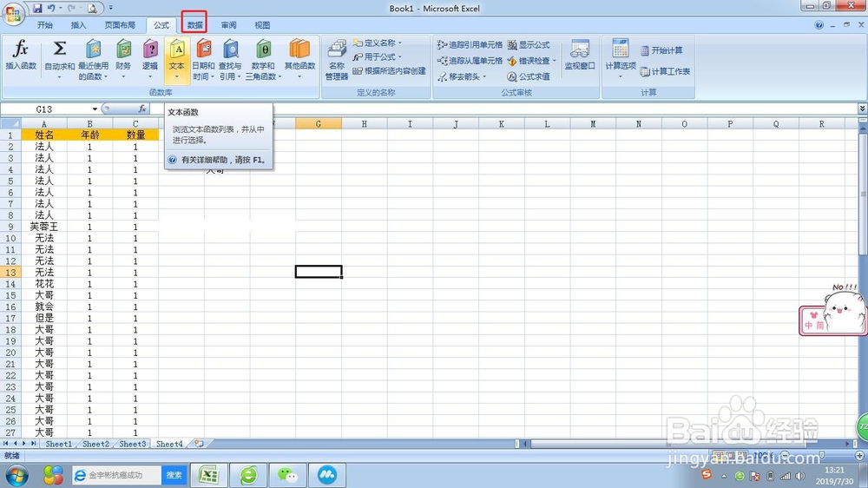Open Excel Help question mark

pos(819,25)
